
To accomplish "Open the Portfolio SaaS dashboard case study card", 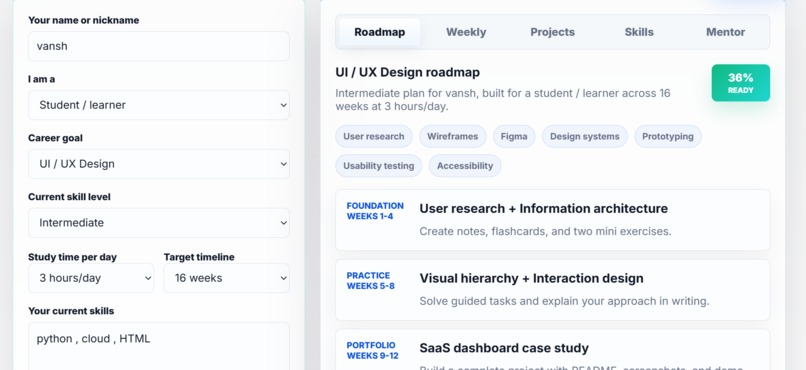I will point(553,350).
